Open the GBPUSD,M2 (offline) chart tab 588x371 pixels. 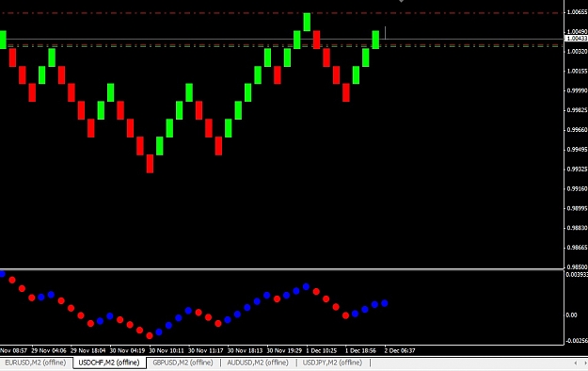[183, 363]
